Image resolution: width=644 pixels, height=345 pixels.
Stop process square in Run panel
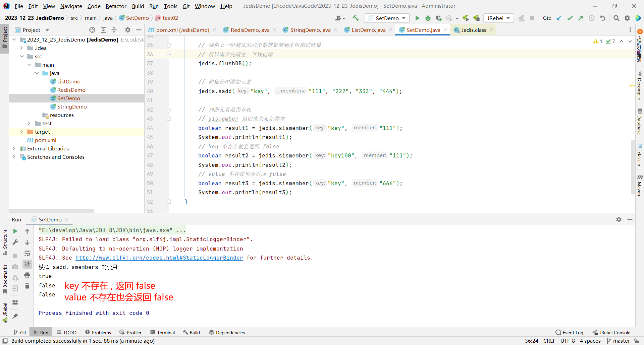(15, 256)
